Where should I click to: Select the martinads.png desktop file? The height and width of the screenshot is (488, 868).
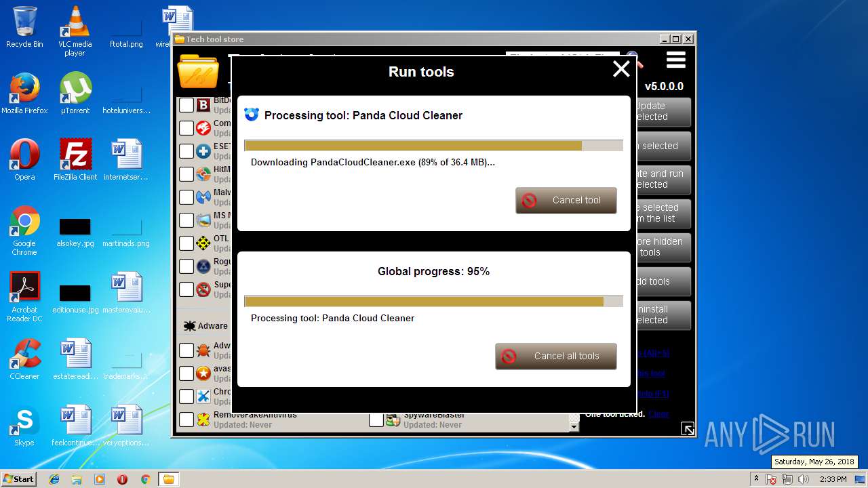(126, 232)
